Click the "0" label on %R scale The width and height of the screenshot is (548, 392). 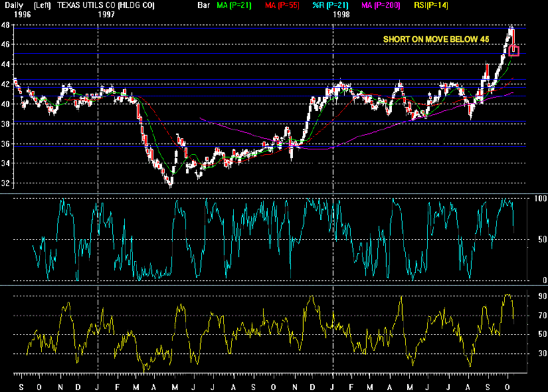click(x=545, y=280)
